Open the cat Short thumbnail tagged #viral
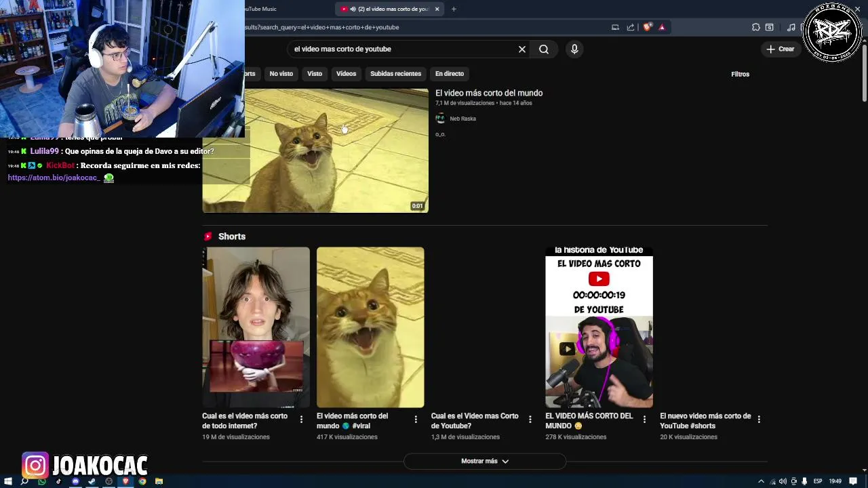This screenshot has width=868, height=488. click(x=370, y=327)
